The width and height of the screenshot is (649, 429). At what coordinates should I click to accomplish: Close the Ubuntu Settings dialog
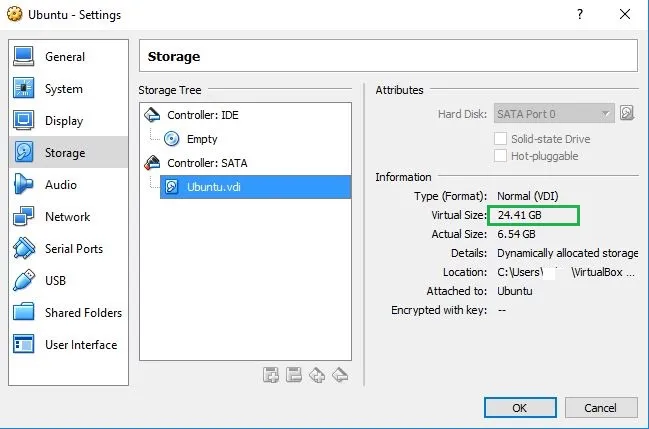[625, 14]
